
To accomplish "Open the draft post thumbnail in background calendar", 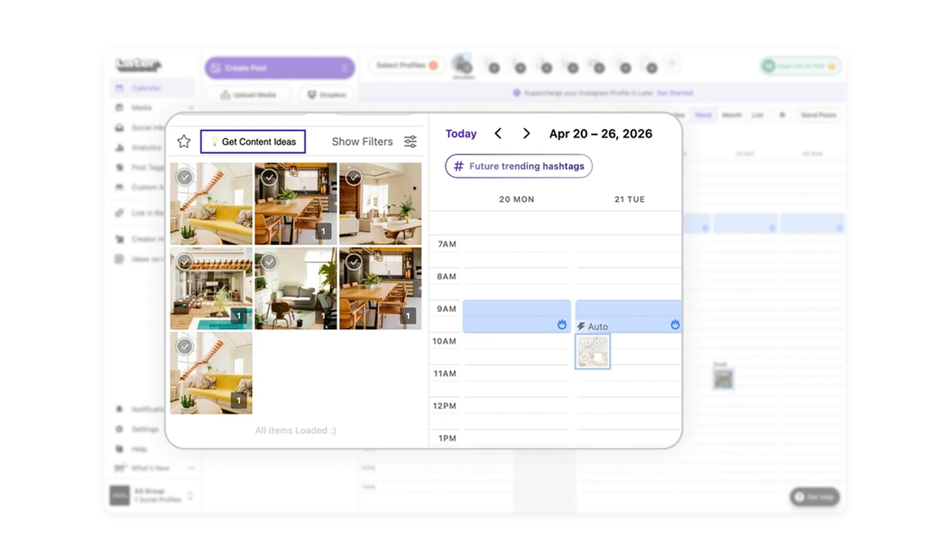I will pyautogui.click(x=723, y=379).
